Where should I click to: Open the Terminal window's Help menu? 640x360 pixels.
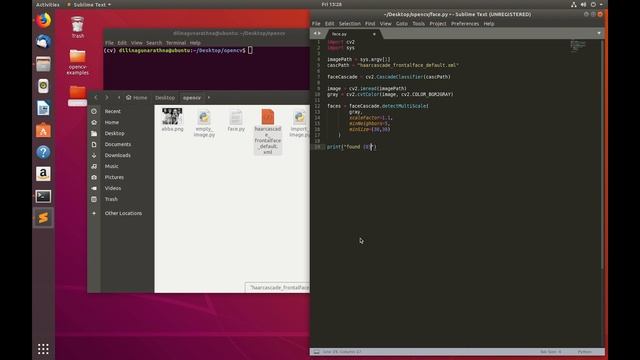[195, 43]
